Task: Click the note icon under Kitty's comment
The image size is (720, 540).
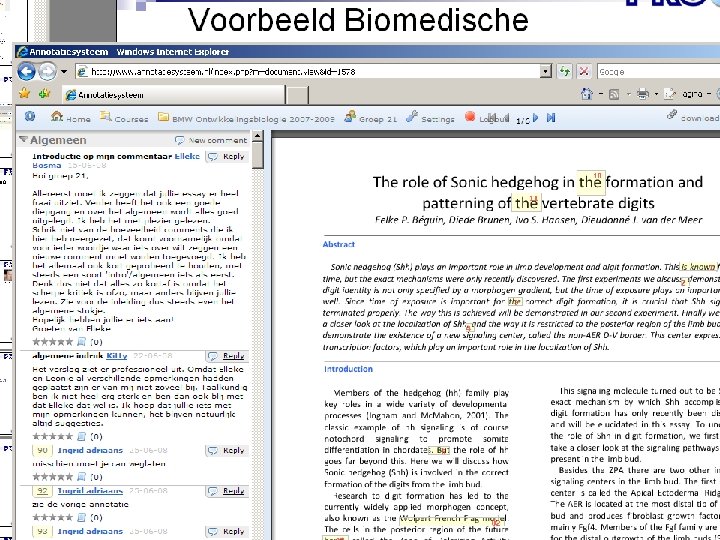Action: click(x=81, y=436)
